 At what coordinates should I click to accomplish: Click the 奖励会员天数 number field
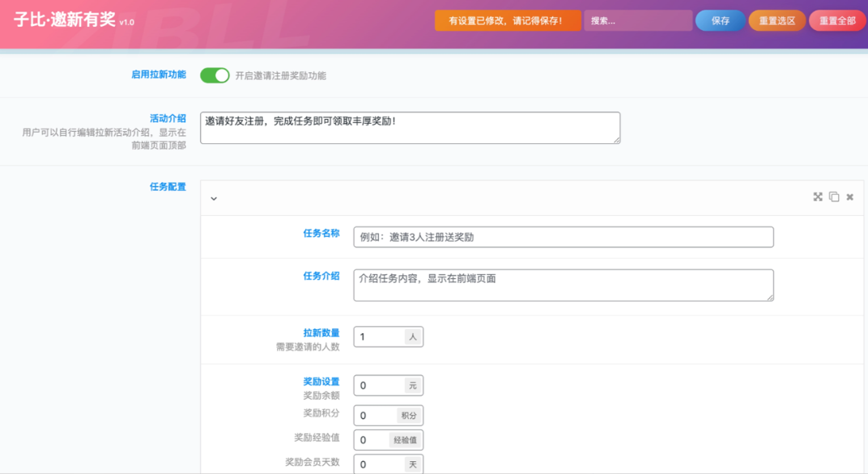pyautogui.click(x=379, y=464)
